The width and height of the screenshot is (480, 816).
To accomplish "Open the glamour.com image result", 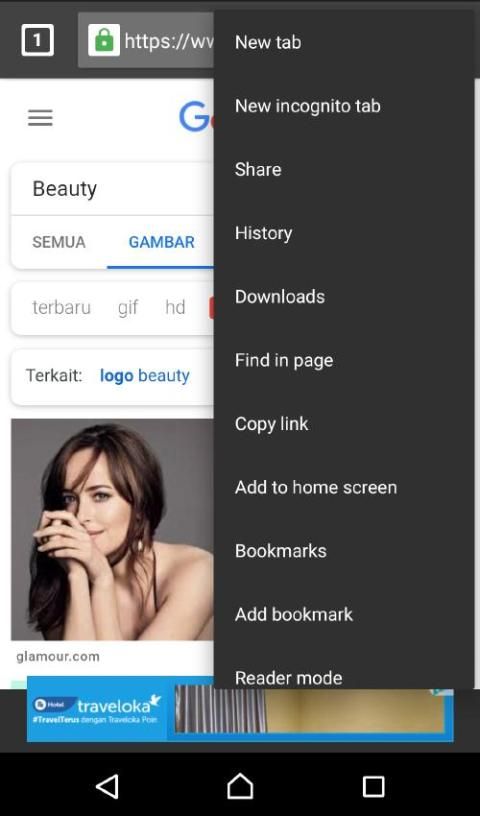I will click(x=112, y=529).
